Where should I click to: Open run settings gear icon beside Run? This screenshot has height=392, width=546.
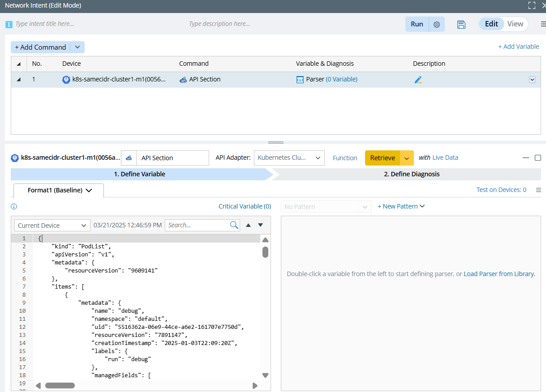point(437,24)
